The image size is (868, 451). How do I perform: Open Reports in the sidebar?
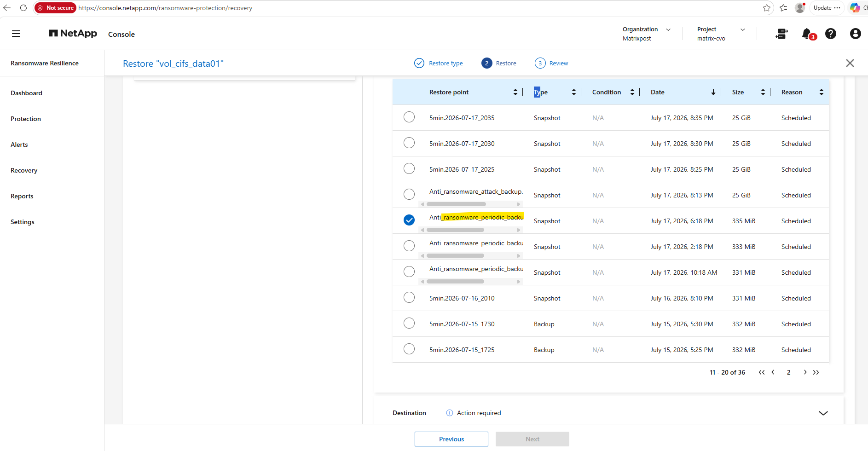[x=22, y=196]
